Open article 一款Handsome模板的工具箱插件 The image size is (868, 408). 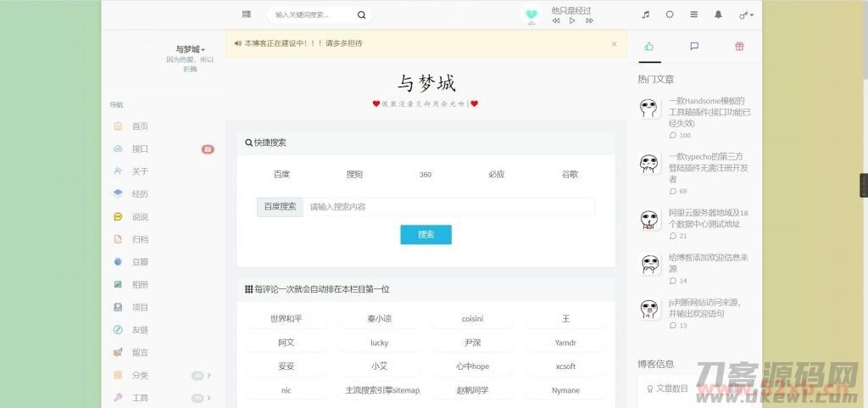[709, 112]
